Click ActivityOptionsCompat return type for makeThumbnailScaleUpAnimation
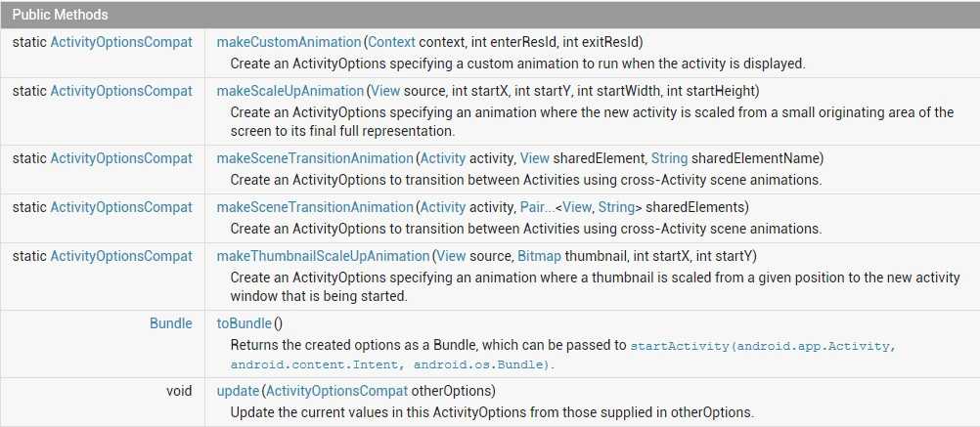Image resolution: width=980 pixels, height=427 pixels. (x=121, y=256)
